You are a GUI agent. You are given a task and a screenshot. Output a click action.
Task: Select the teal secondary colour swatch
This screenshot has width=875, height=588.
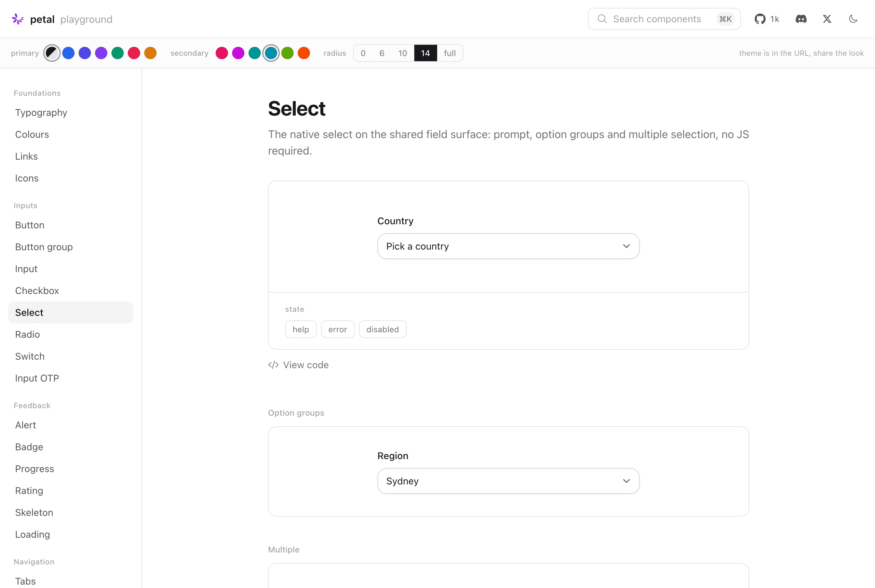[255, 53]
